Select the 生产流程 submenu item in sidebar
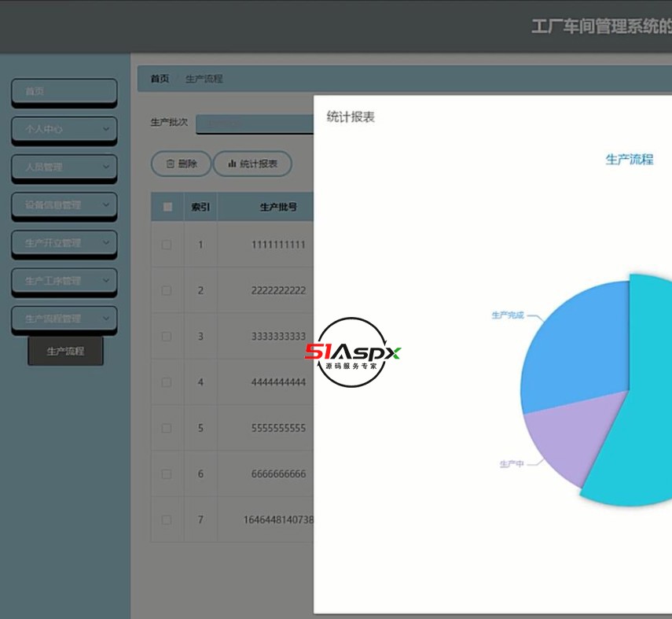 [65, 352]
